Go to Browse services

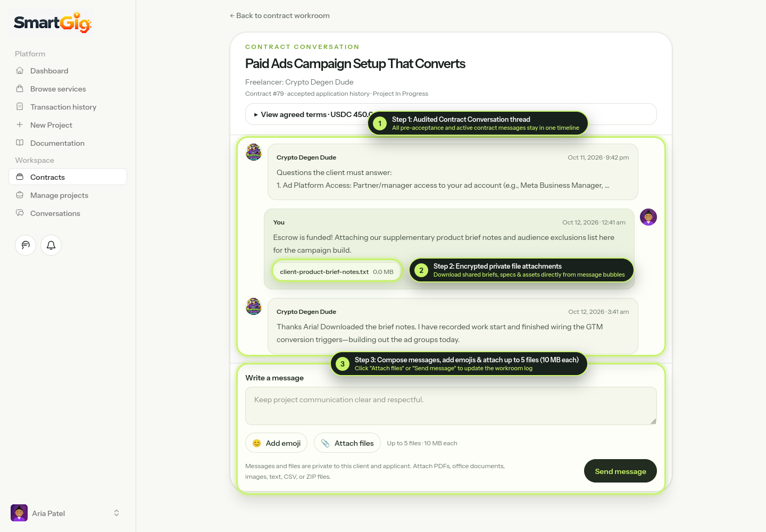click(68, 89)
